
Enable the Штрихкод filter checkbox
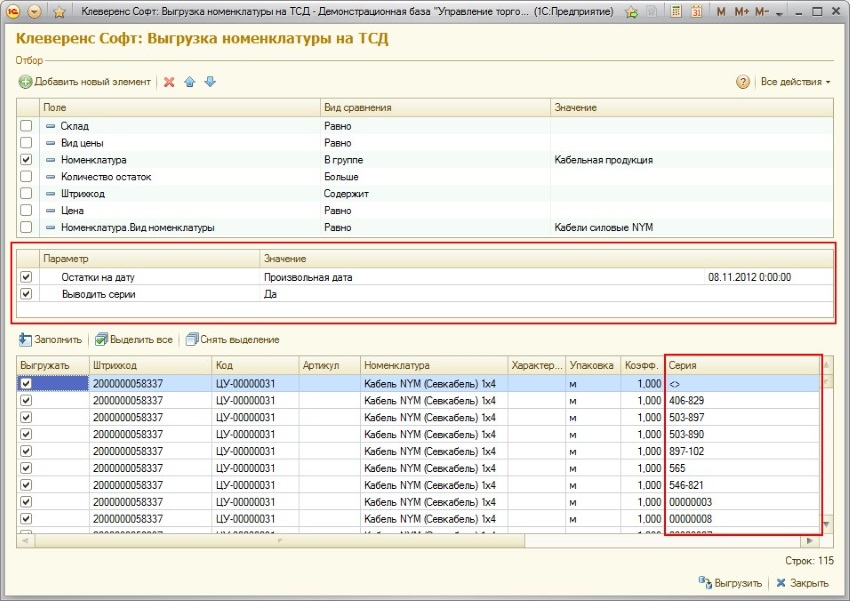coord(26,193)
